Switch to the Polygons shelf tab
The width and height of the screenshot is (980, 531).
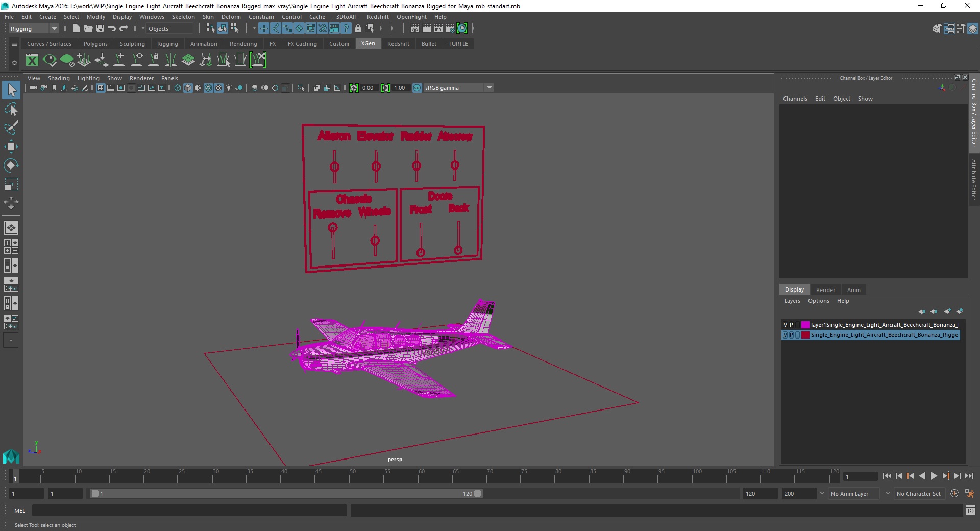coord(95,44)
